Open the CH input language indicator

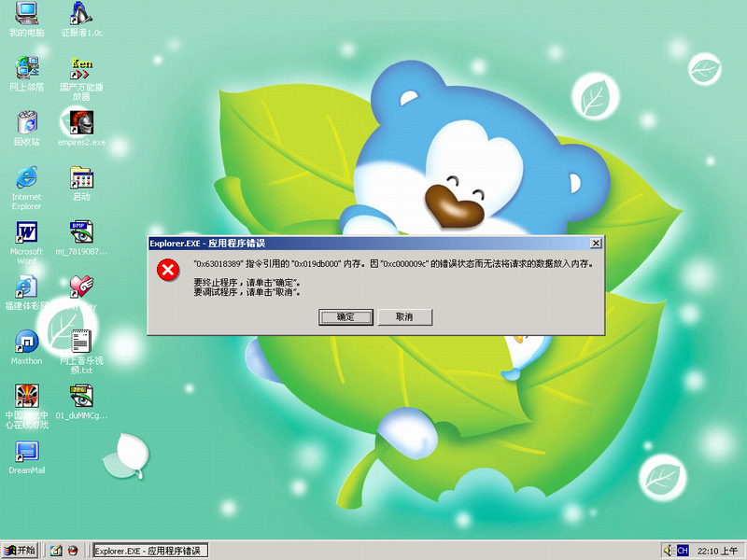pyautogui.click(x=683, y=551)
